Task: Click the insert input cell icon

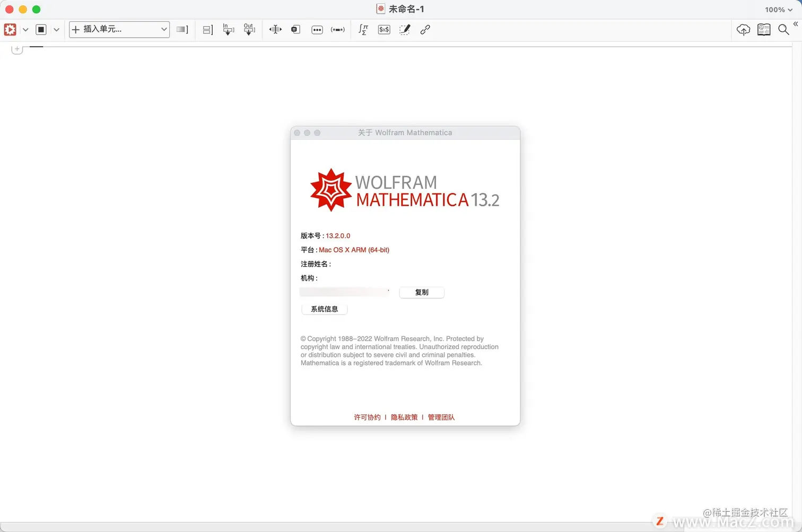Action: click(228, 29)
